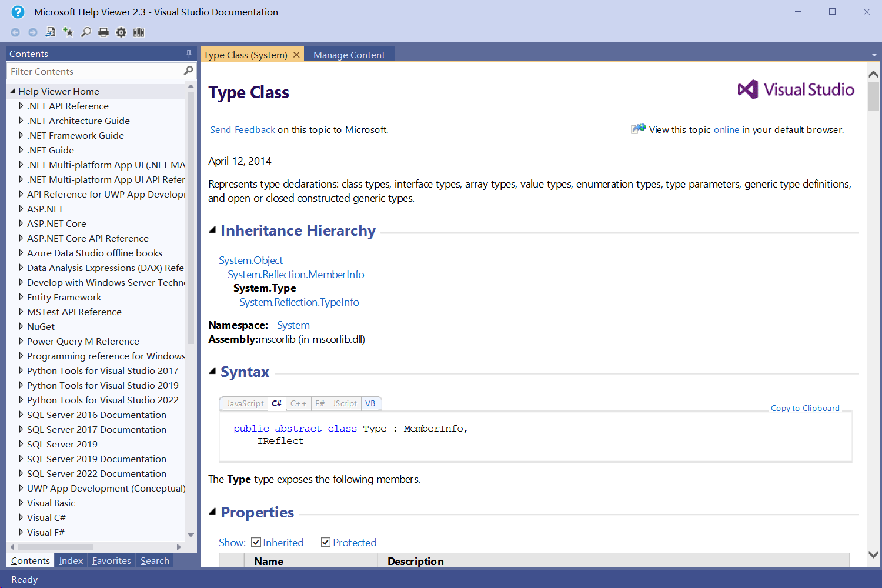Select 'Visual Basic' in the tree
Screen dimensions: 882x588
(x=51, y=503)
